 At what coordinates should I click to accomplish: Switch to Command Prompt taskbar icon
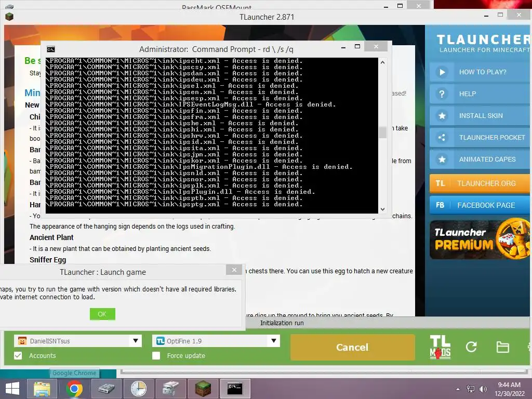point(235,389)
